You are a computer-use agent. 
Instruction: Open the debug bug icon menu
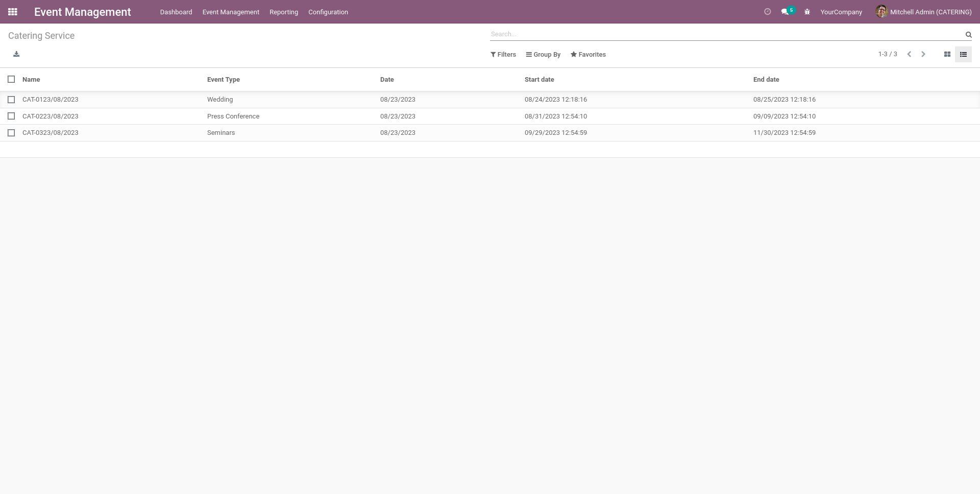[807, 12]
